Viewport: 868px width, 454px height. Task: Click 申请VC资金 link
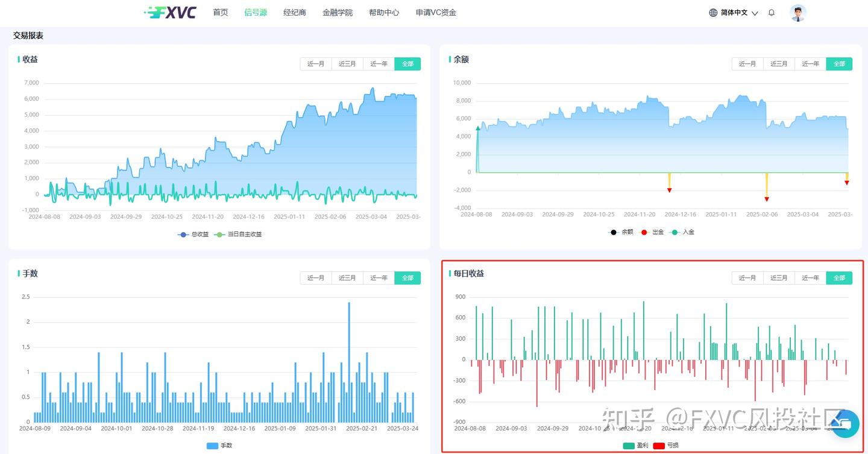coord(436,12)
